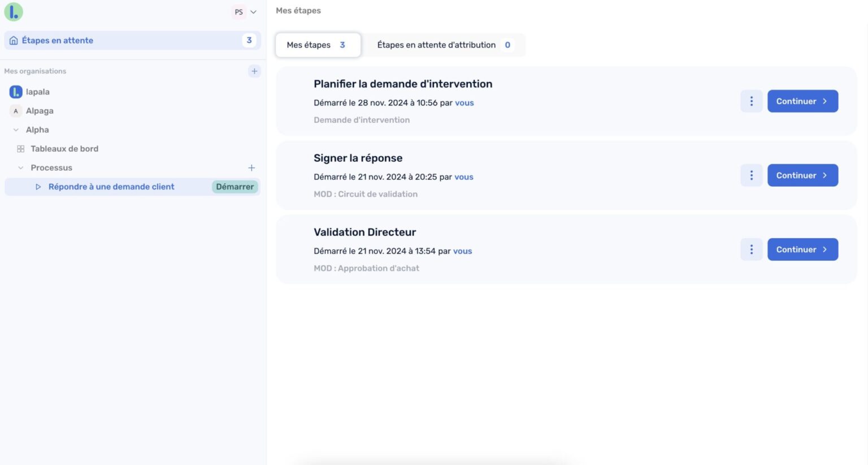Continue the Planifier la demande d'intervention step
868x465 pixels.
[x=802, y=101]
